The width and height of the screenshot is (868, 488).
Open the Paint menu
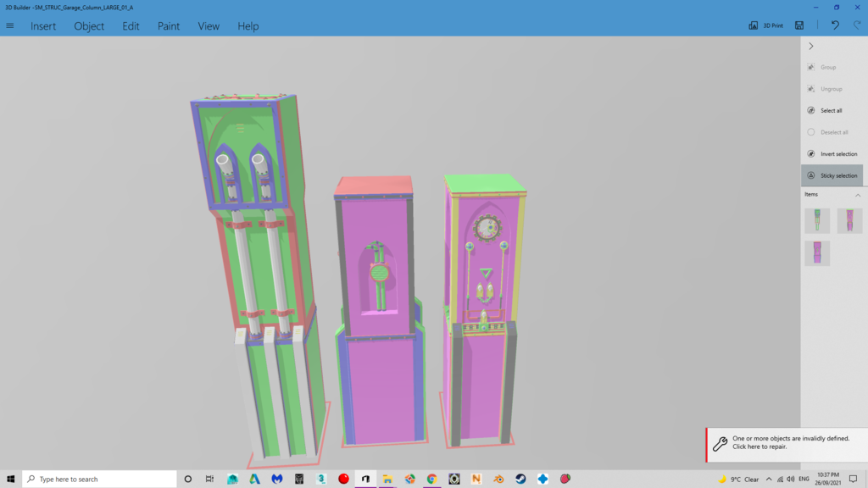tap(169, 26)
